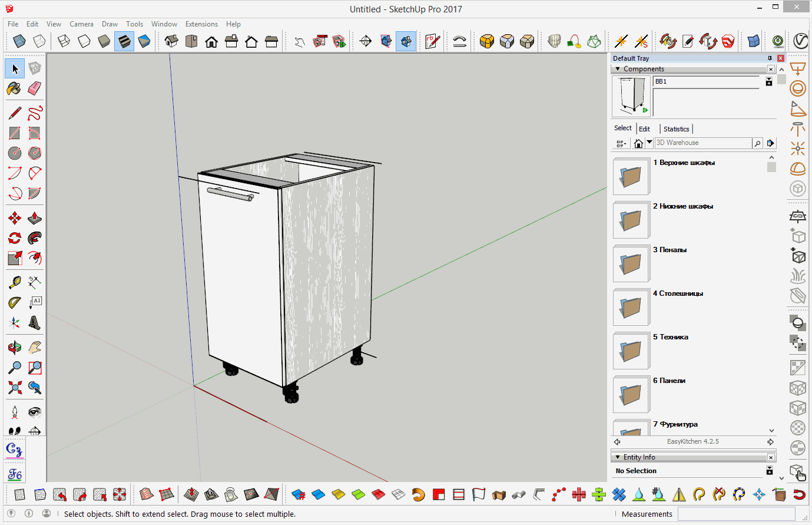Open the Extensions menu

pos(201,24)
